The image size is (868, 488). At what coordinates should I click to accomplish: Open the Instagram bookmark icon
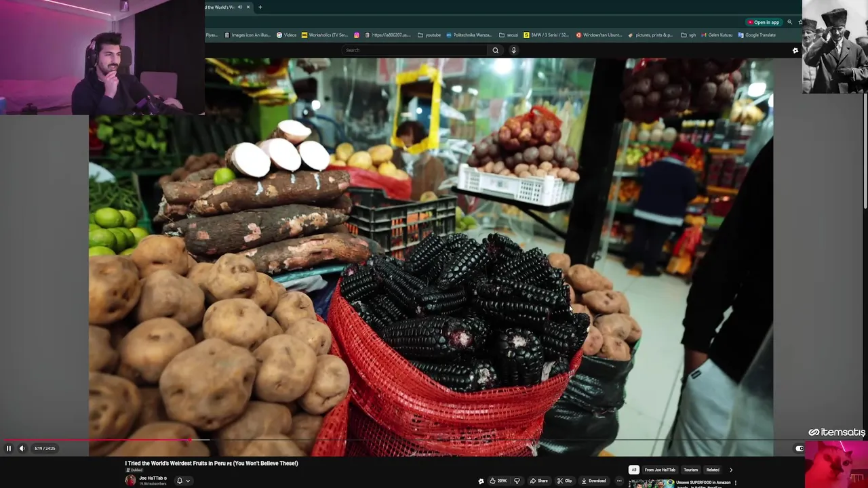click(x=357, y=35)
